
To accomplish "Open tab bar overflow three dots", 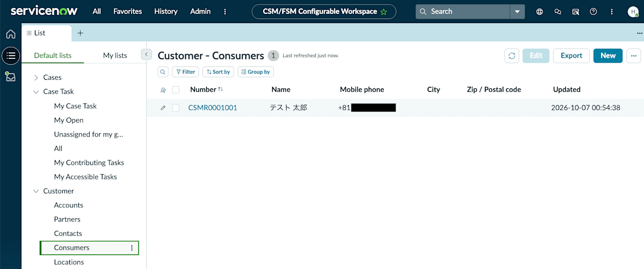I will (639, 33).
